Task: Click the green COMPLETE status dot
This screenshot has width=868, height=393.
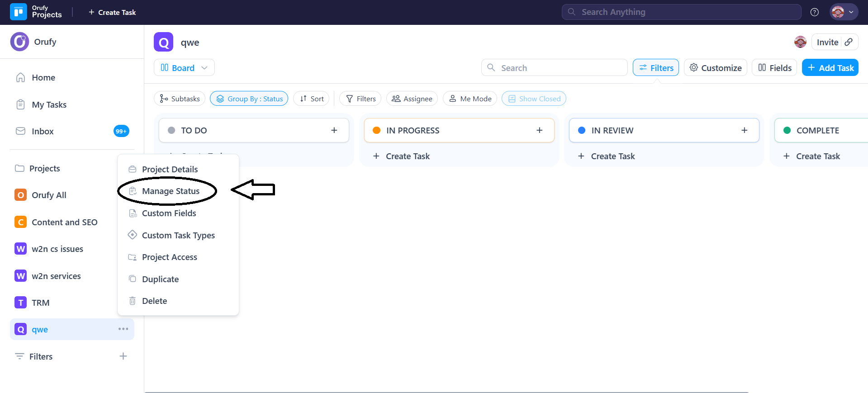Action: (x=787, y=130)
